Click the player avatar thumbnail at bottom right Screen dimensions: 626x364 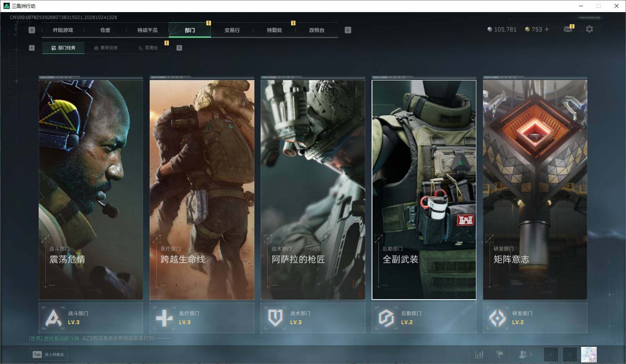point(588,355)
